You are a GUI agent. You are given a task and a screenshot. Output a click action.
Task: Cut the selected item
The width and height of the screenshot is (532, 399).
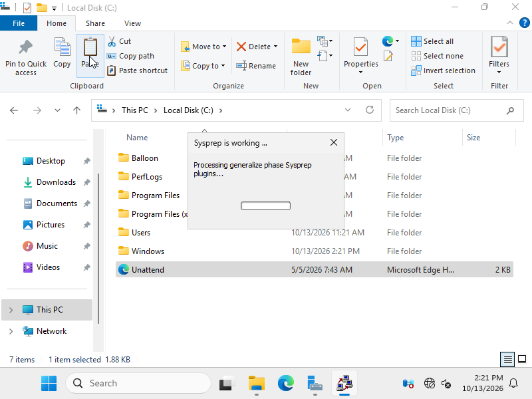(x=120, y=41)
